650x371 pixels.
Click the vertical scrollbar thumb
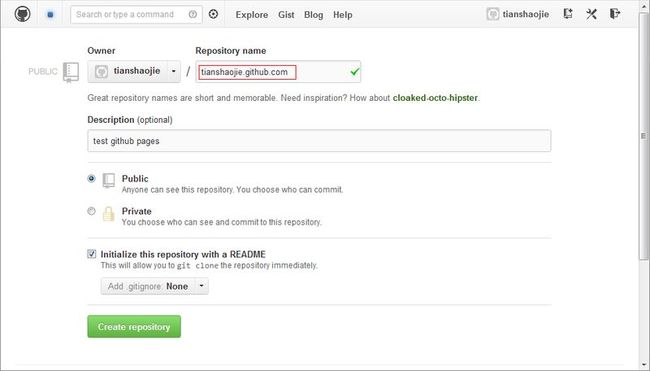click(643, 135)
